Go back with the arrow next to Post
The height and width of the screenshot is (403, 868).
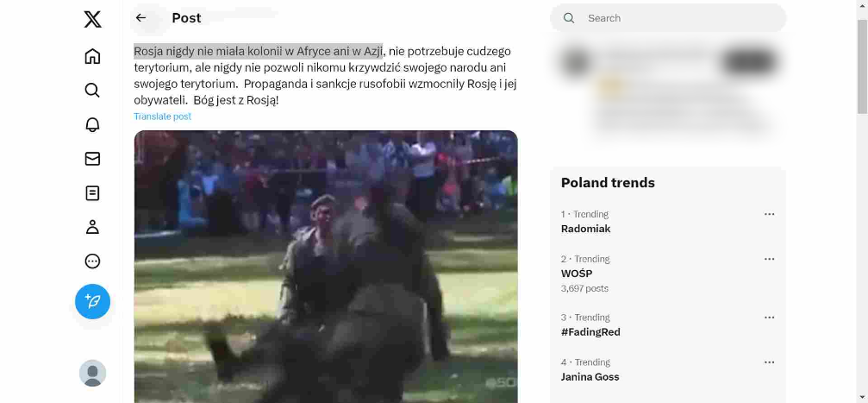click(x=141, y=18)
